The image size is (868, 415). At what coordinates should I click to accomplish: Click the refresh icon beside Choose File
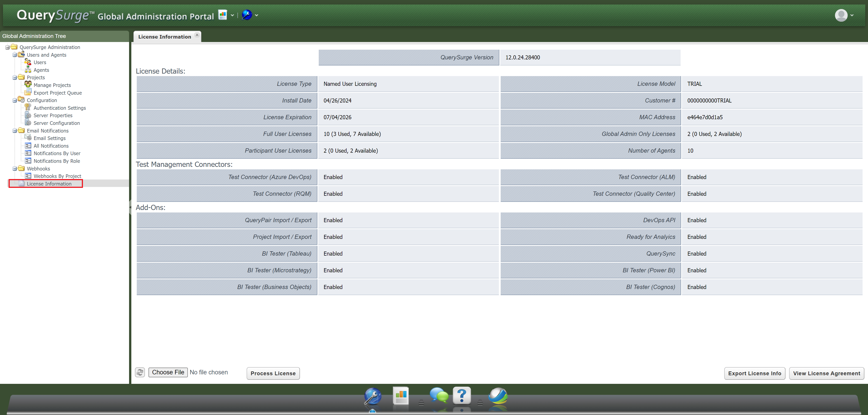pos(140,373)
